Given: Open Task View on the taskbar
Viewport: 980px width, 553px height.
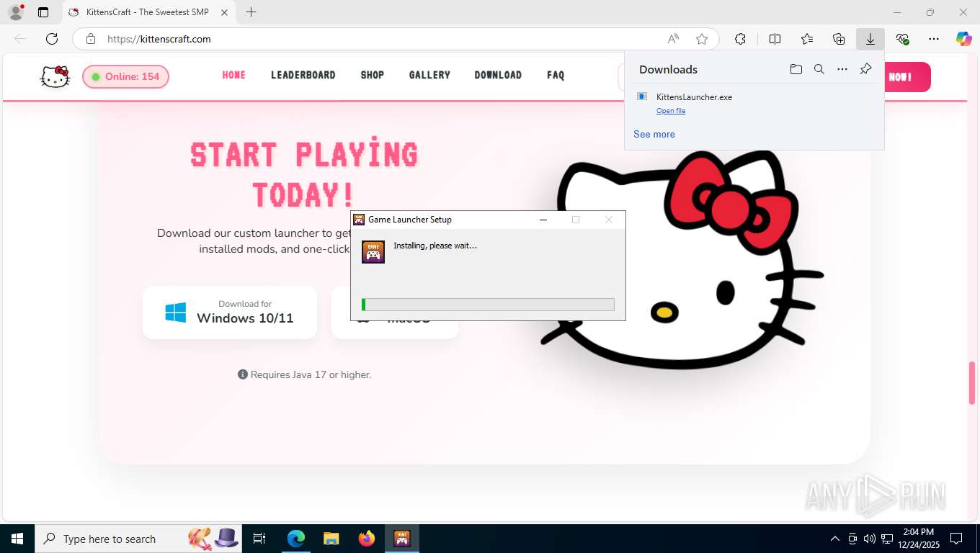Looking at the screenshot, I should [259, 539].
